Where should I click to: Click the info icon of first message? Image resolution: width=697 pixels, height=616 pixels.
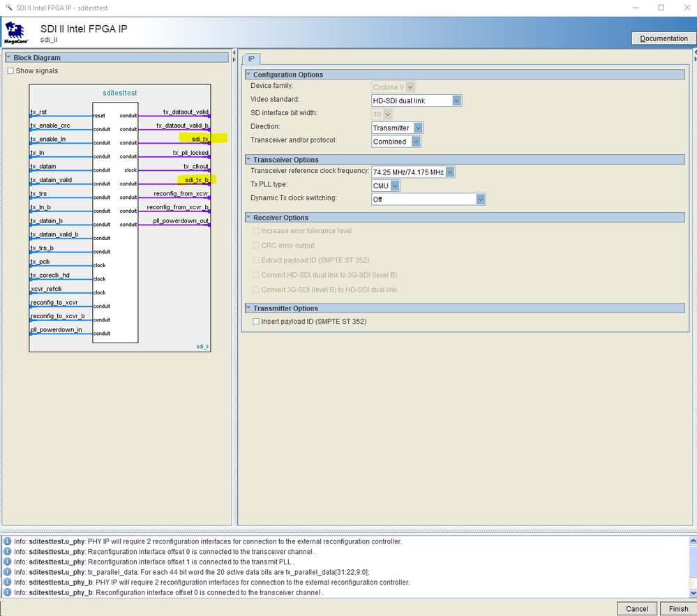point(6,541)
